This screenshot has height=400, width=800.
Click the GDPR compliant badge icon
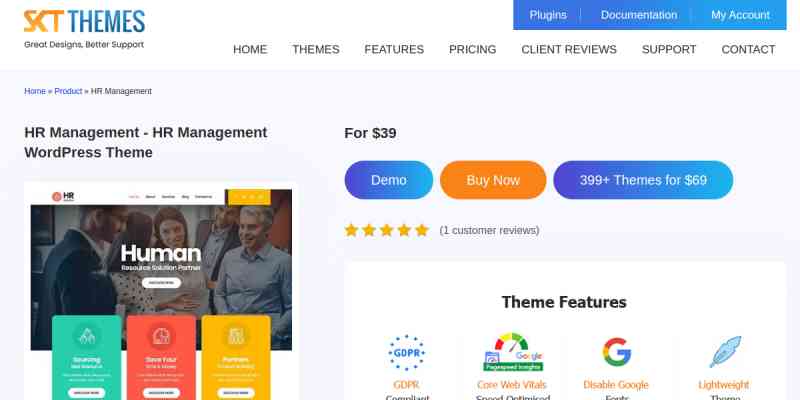[x=406, y=352]
